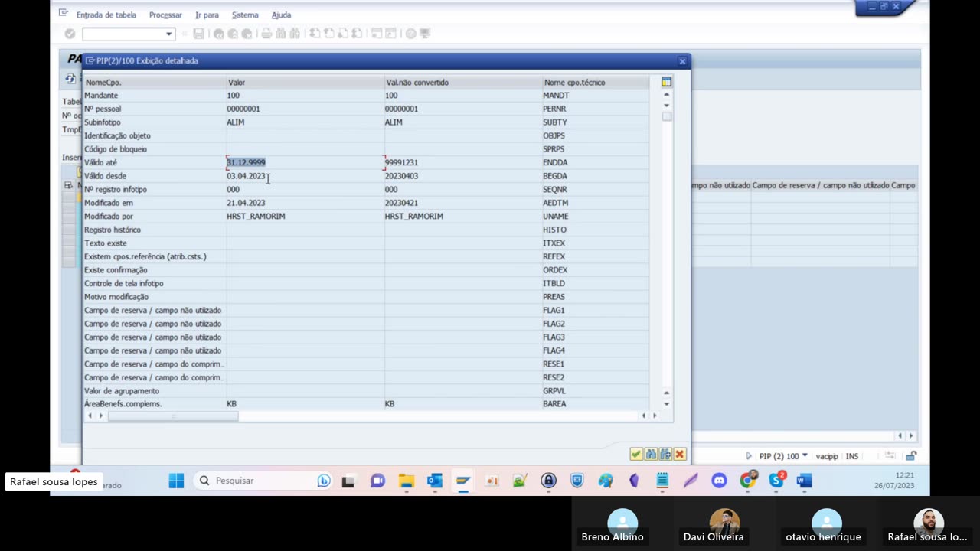Open Notepad from the taskbar
Image resolution: width=980 pixels, height=551 pixels.
click(662, 481)
